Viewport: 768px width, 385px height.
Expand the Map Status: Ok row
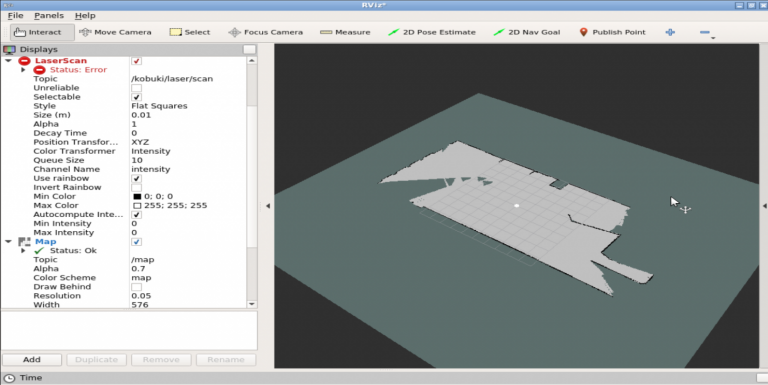tap(23, 251)
